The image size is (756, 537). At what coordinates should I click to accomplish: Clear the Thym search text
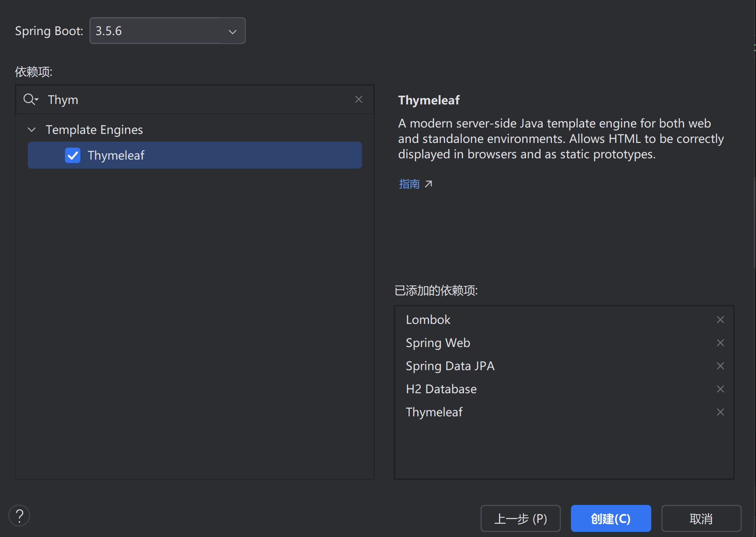coord(359,99)
